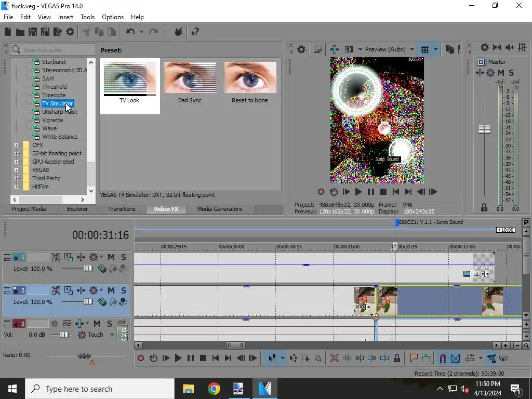
Task: Open the undo history dropdown arrow
Action: click(x=141, y=32)
